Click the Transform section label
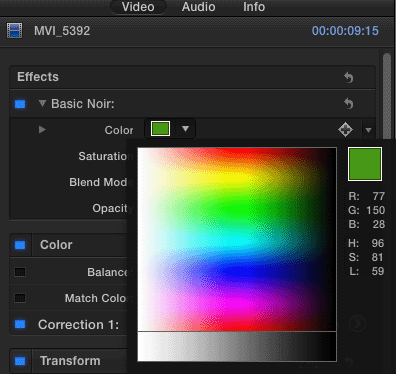 [70, 361]
